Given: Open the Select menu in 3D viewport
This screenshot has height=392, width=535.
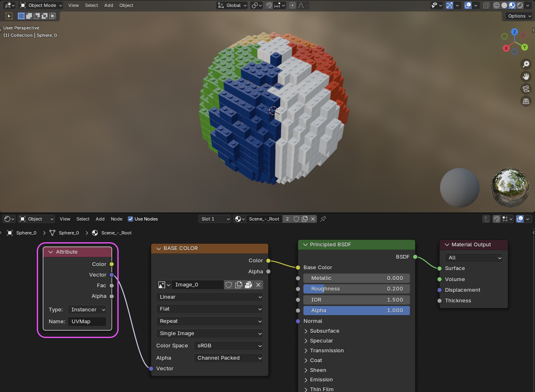Looking at the screenshot, I should click(x=92, y=5).
